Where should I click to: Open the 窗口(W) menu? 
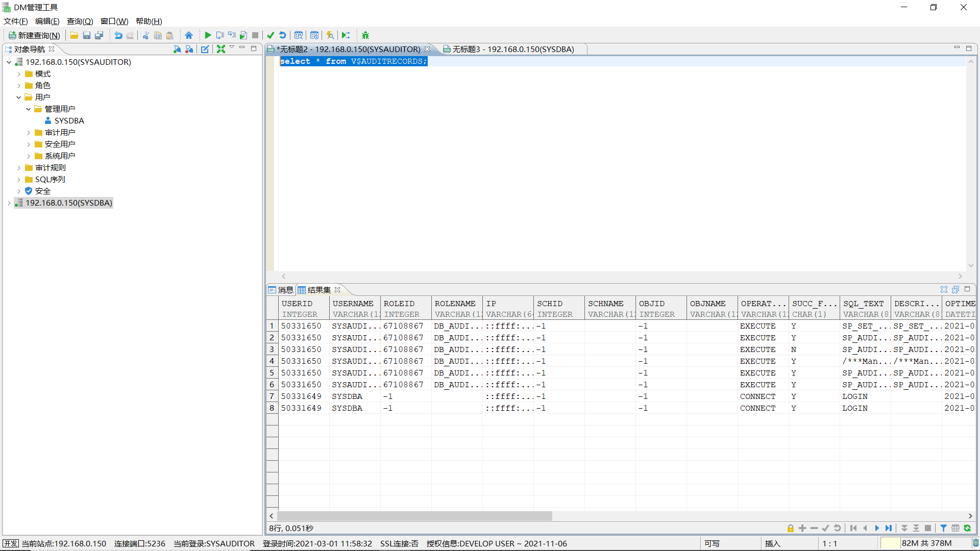(x=114, y=21)
